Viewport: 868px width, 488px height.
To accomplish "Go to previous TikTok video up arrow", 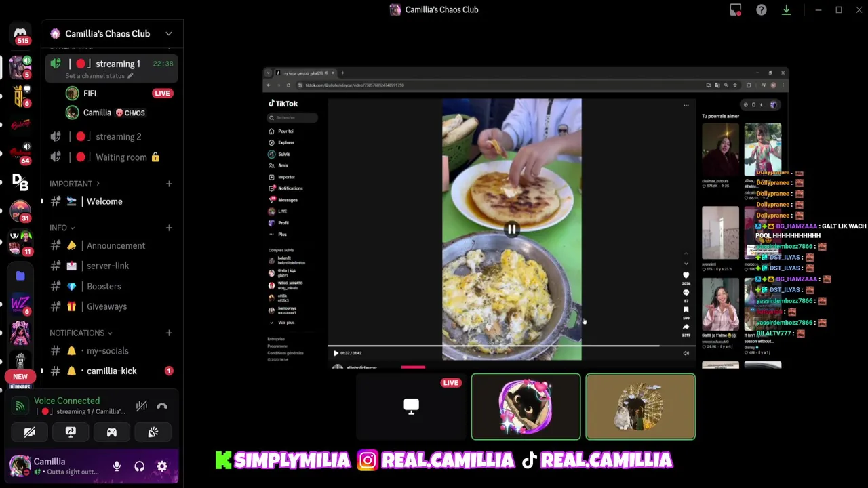I will [x=686, y=253].
